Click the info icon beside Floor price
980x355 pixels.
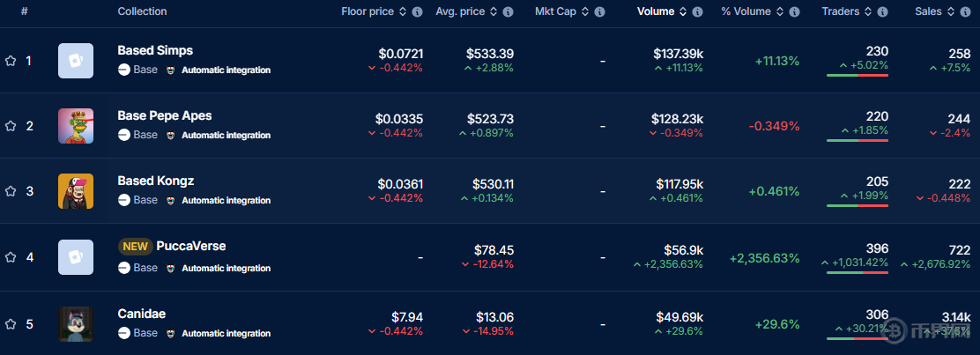pyautogui.click(x=418, y=12)
